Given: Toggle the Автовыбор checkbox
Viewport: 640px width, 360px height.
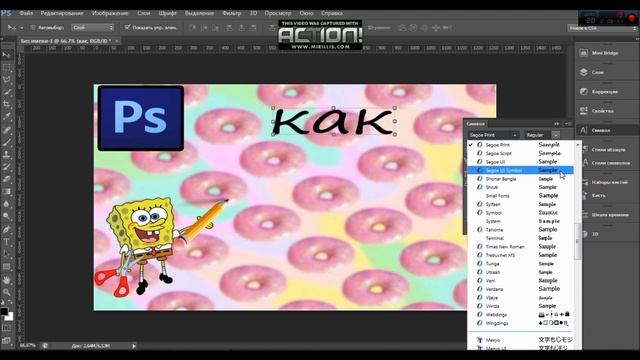Looking at the screenshot, I should pyautogui.click(x=33, y=28).
